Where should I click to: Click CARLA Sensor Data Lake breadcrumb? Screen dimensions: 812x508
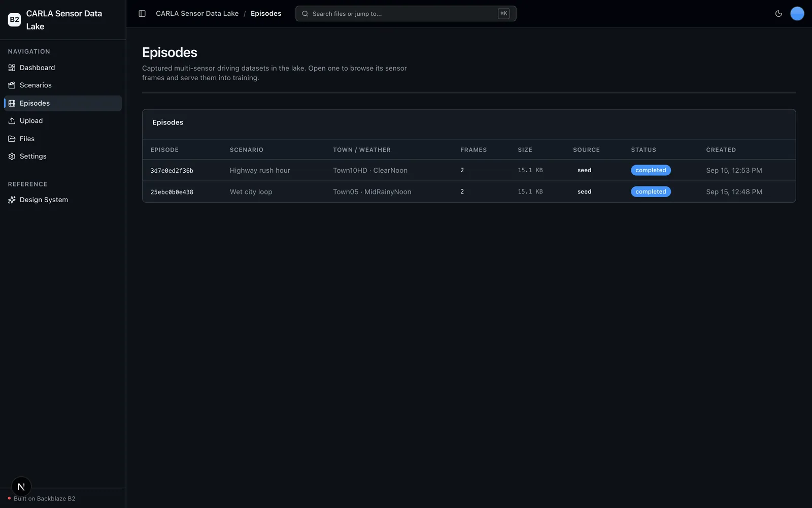click(197, 14)
